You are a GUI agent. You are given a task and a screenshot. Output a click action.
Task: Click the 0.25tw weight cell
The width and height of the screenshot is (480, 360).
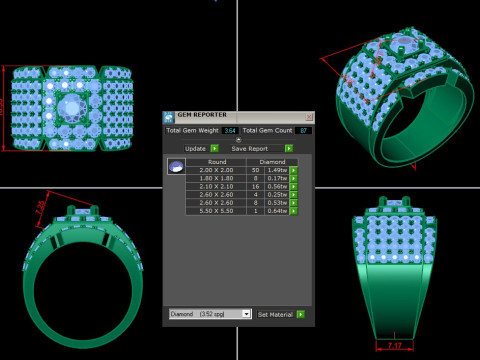pyautogui.click(x=277, y=195)
